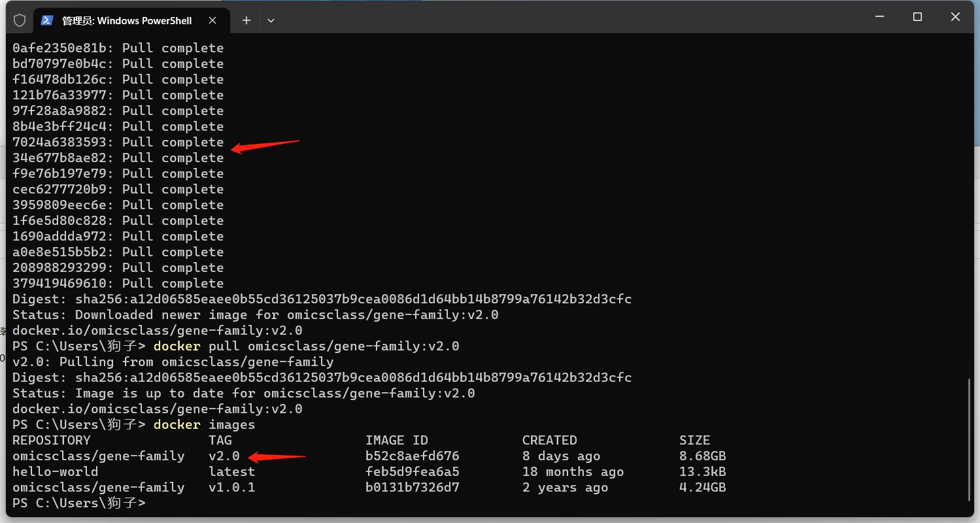Click the SIZE column header
The width and height of the screenshot is (980, 523).
tap(695, 441)
